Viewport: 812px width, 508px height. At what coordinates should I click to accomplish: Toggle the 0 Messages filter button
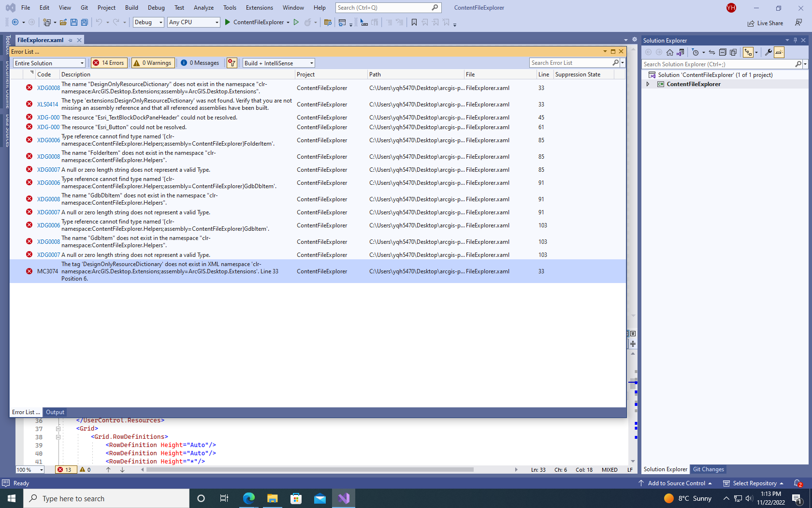pos(200,62)
